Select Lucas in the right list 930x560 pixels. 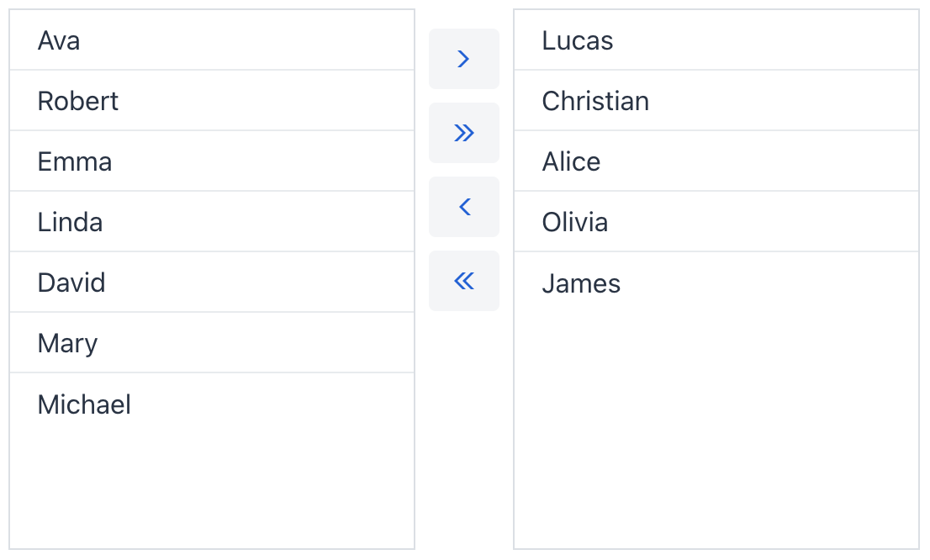coord(578,40)
